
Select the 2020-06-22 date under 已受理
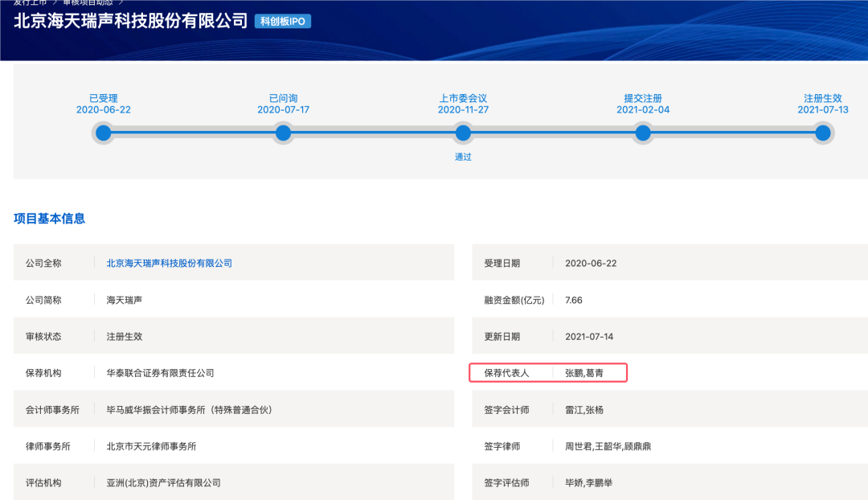103,108
